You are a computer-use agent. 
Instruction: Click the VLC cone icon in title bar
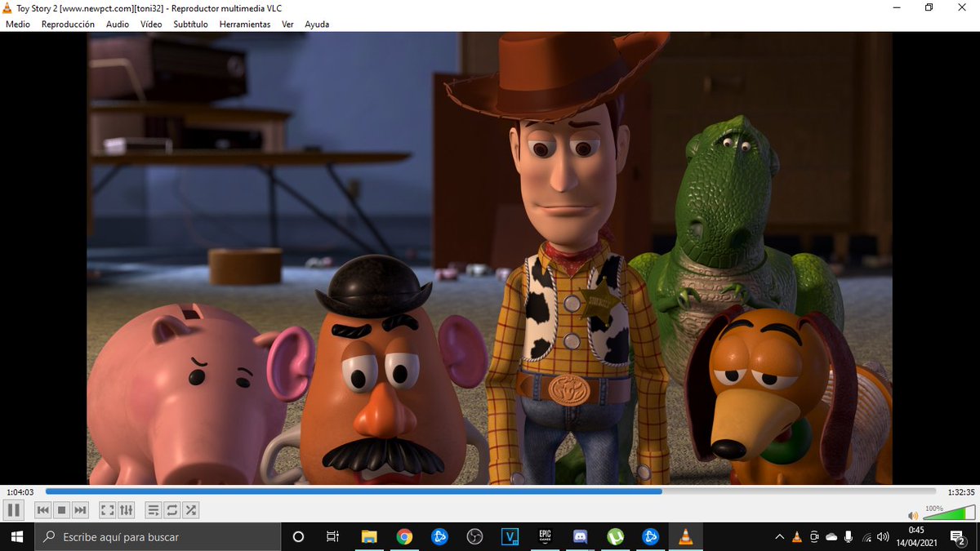click(8, 7)
